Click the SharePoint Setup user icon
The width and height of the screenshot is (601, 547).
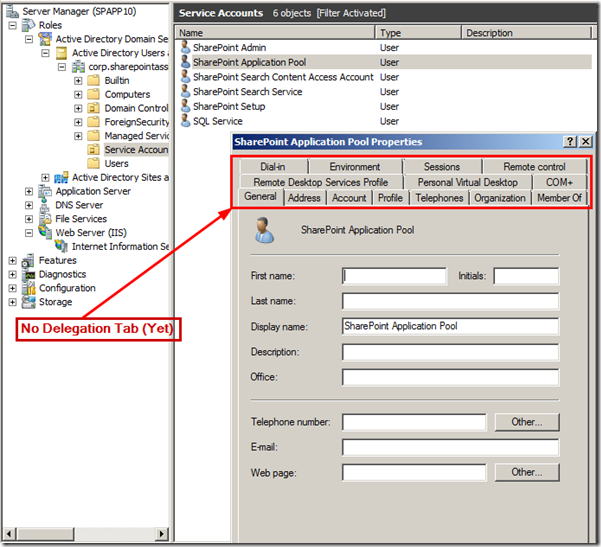(184, 106)
